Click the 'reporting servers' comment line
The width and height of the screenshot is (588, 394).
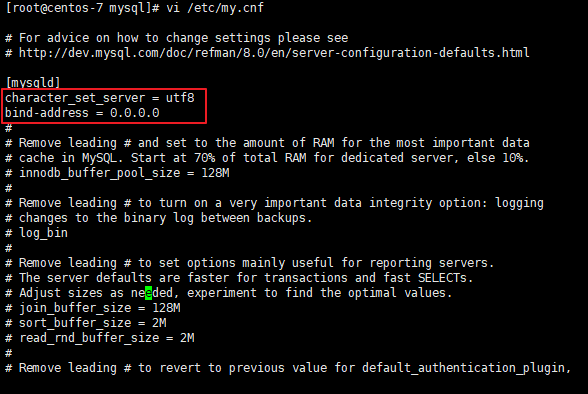(250, 263)
